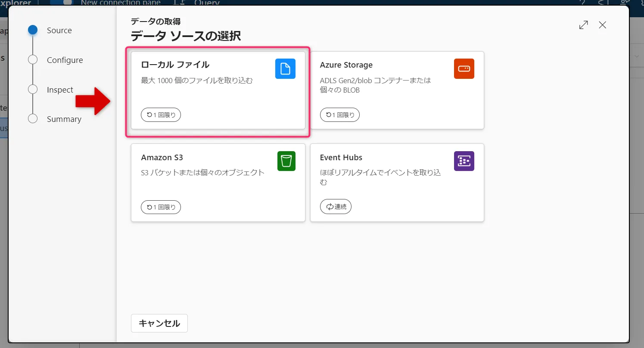Click the orange Azure Storage icon
The height and width of the screenshot is (348, 644).
point(464,68)
